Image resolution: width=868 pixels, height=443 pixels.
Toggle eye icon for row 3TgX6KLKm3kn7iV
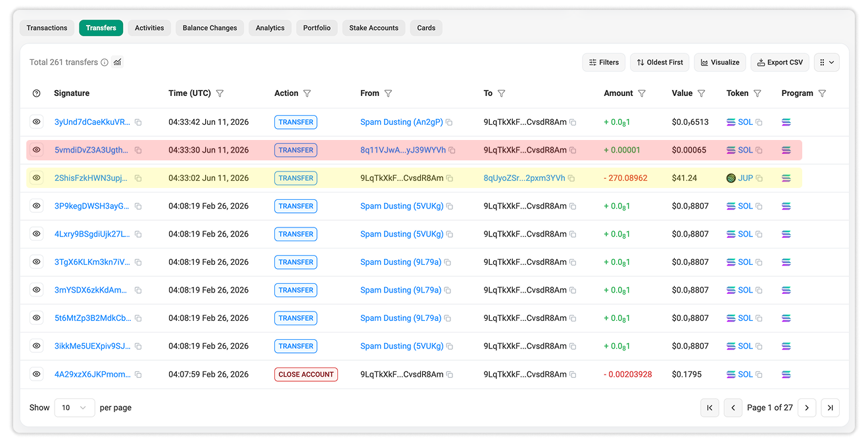click(x=37, y=262)
